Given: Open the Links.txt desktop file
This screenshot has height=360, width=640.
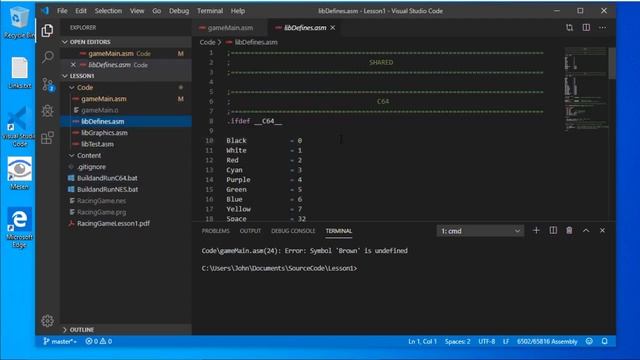Looking at the screenshot, I should pyautogui.click(x=19, y=73).
